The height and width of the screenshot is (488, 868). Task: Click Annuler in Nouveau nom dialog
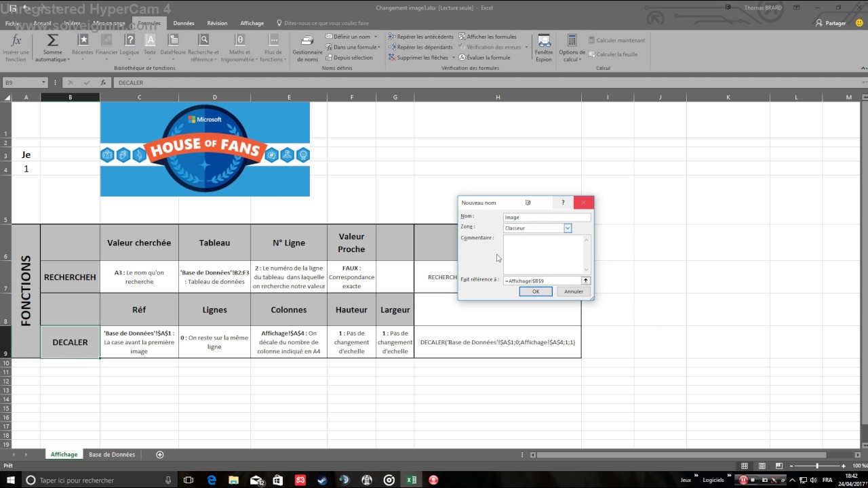(574, 291)
